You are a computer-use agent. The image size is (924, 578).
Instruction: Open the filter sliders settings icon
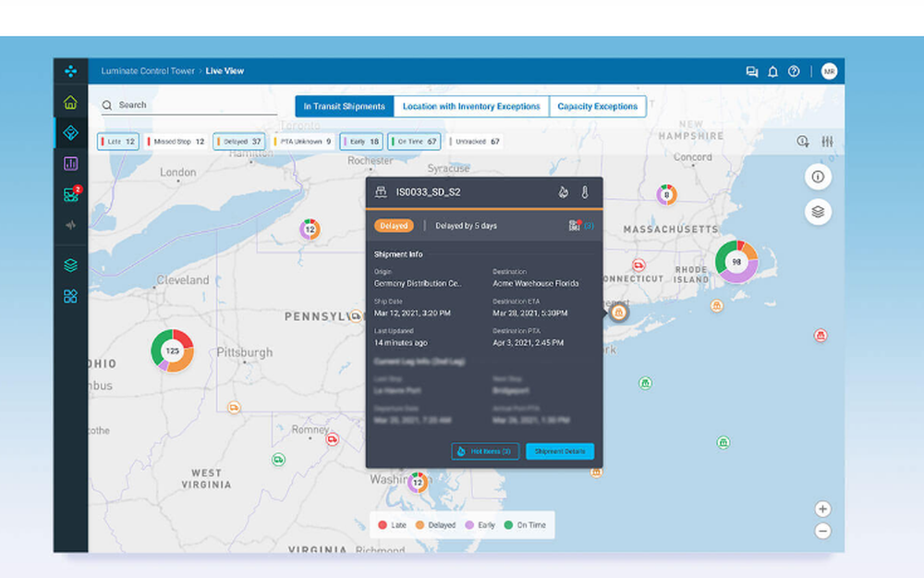[x=827, y=141]
